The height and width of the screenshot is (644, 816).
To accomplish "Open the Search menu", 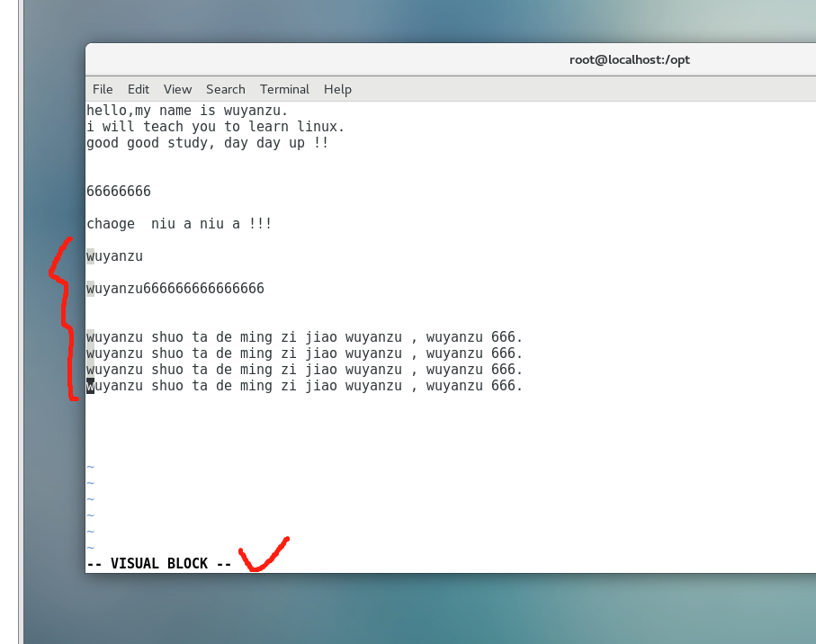I will (225, 89).
